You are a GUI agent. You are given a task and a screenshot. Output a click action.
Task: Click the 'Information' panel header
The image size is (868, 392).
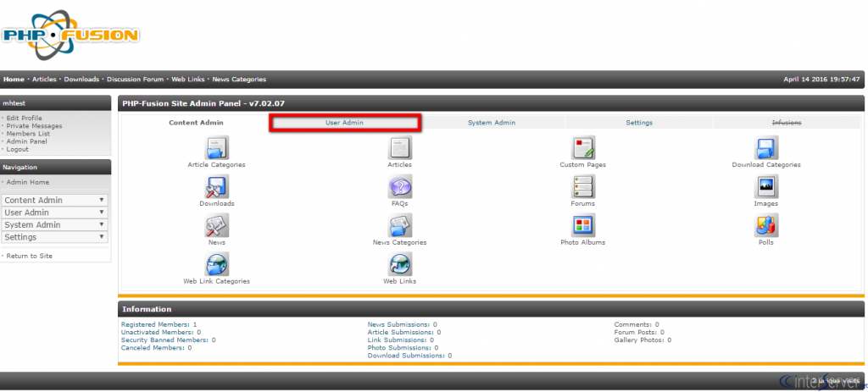(x=491, y=309)
